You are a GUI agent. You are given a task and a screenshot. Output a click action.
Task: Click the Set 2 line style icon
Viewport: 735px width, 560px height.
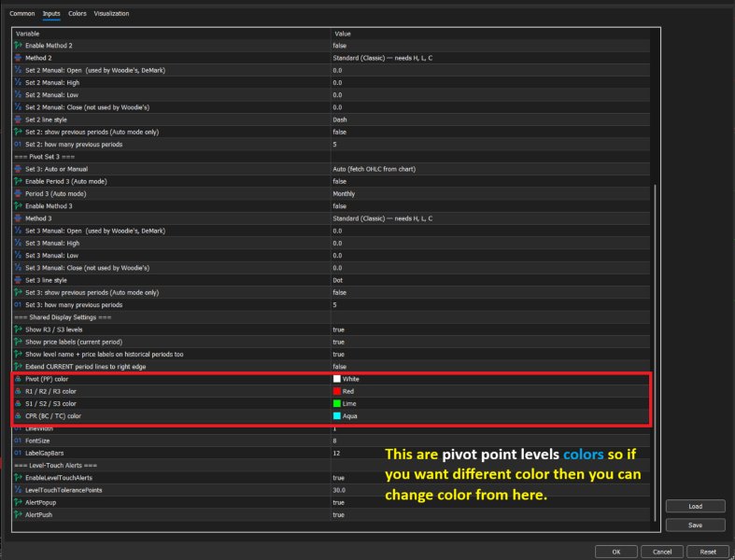(x=18, y=119)
